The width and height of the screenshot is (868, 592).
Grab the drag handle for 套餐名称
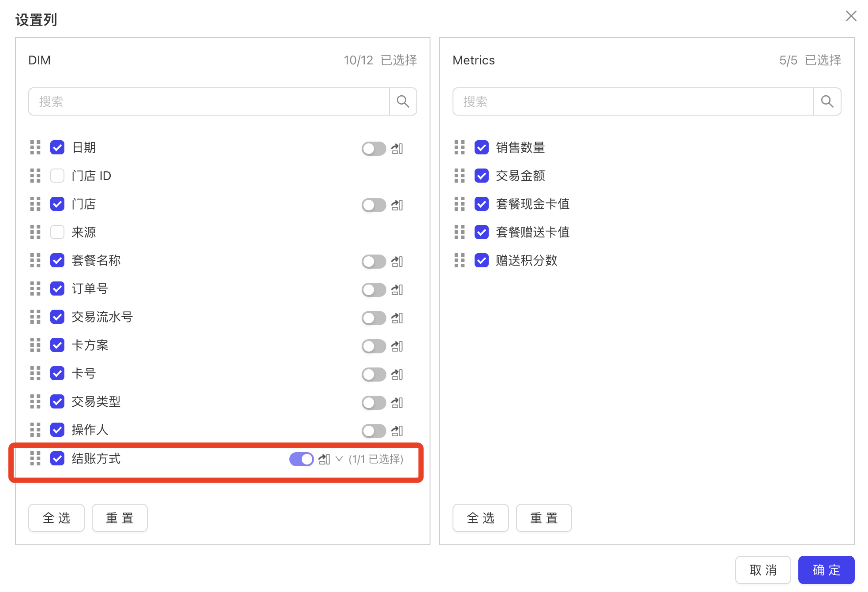coord(35,260)
